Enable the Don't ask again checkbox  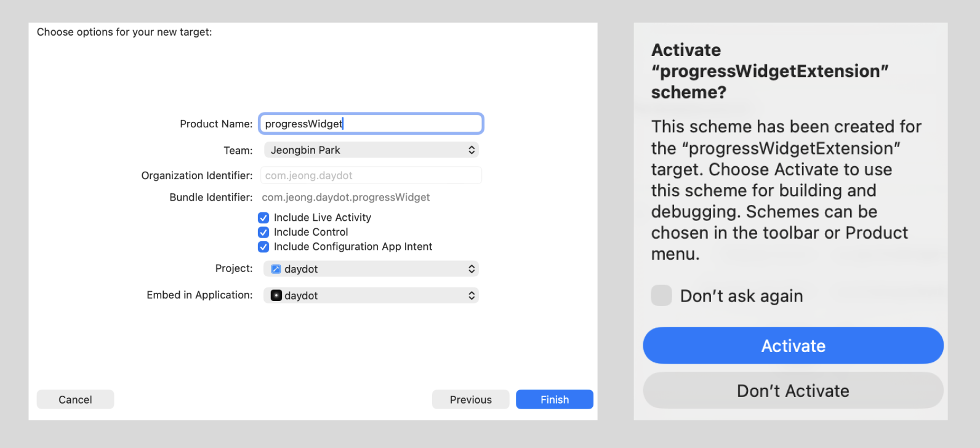click(x=661, y=295)
